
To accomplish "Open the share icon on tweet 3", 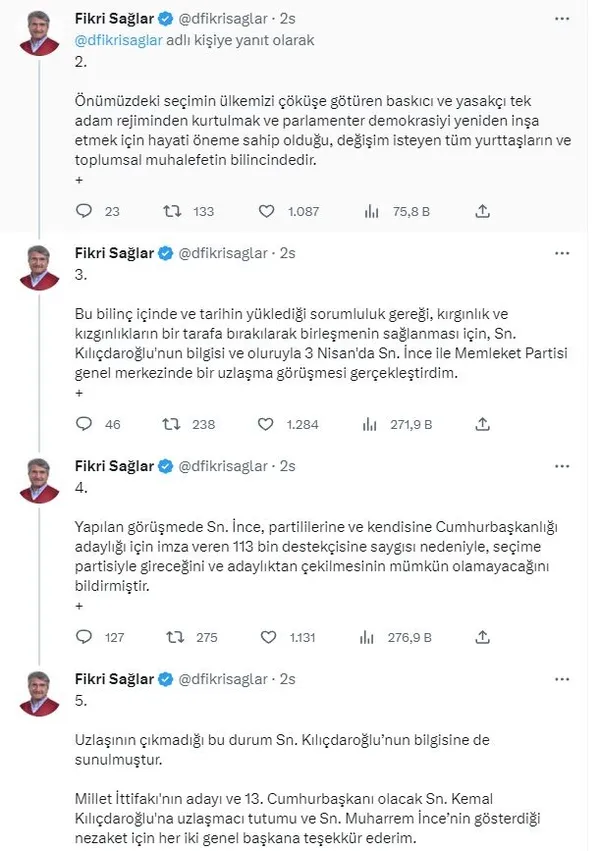I will (x=482, y=424).
